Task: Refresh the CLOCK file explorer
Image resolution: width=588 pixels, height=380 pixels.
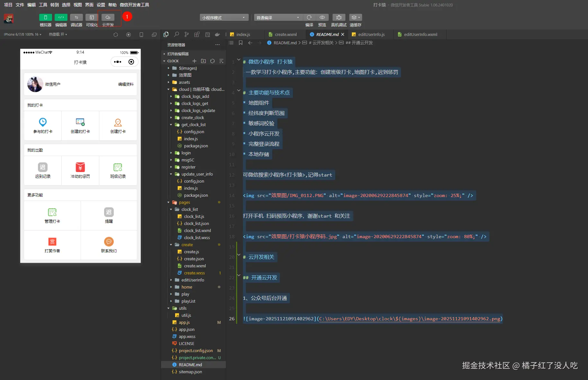Action: tap(212, 61)
